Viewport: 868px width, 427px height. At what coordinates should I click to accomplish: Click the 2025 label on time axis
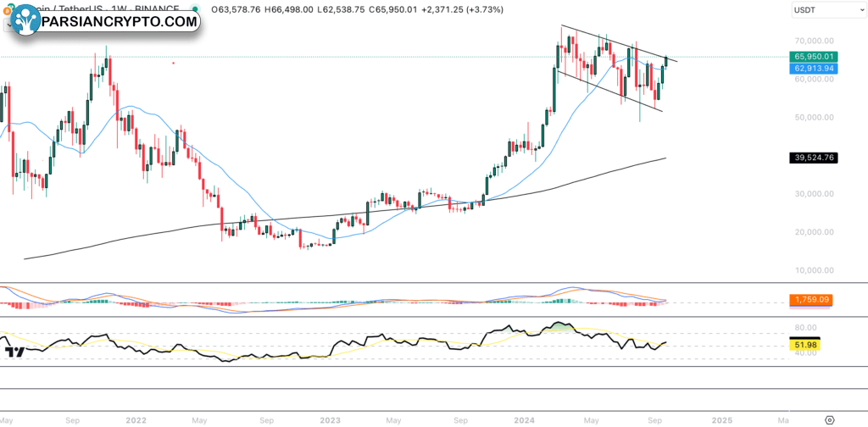[x=722, y=419]
